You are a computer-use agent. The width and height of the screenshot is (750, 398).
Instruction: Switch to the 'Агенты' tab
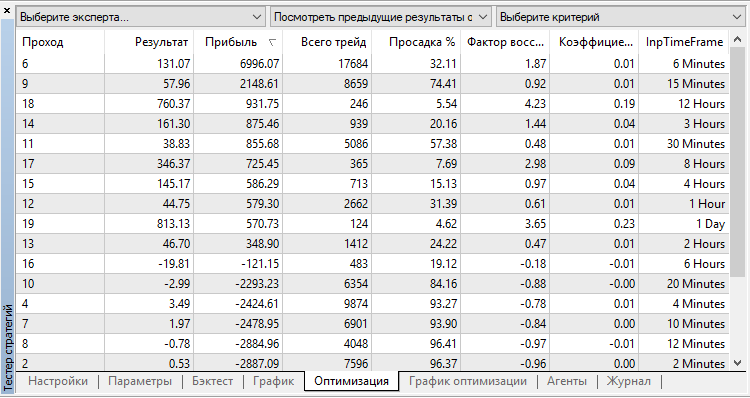[567, 381]
